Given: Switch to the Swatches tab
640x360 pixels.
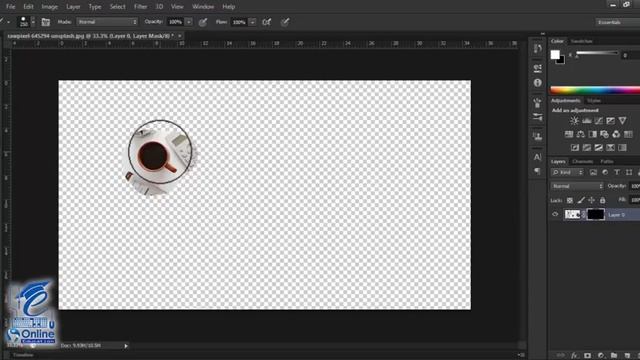Looking at the screenshot, I should (581, 41).
